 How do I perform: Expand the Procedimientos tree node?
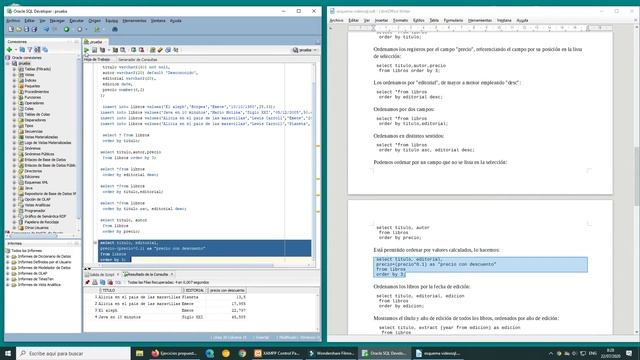pyautogui.click(x=14, y=92)
